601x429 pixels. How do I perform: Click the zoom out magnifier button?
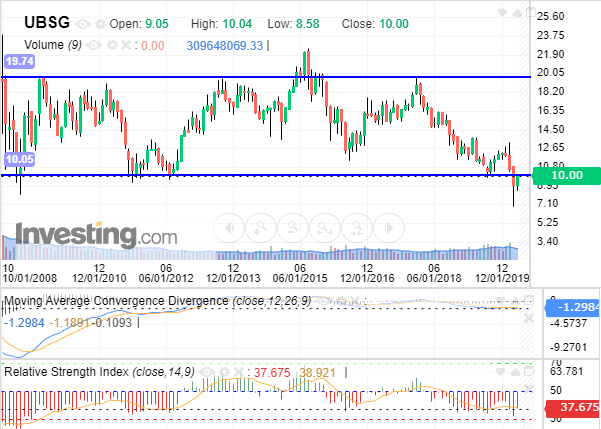(293, 228)
